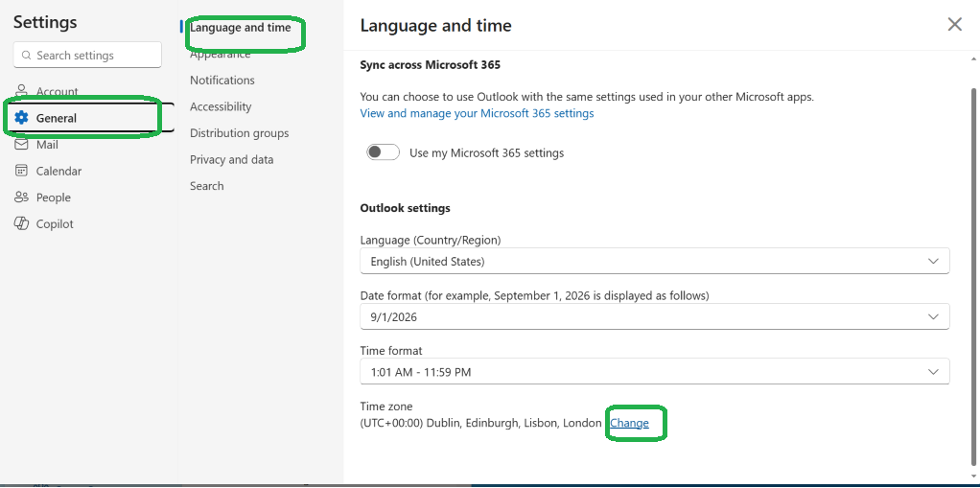Image resolution: width=980 pixels, height=488 pixels.
Task: Select Distribution groups
Action: point(240,133)
